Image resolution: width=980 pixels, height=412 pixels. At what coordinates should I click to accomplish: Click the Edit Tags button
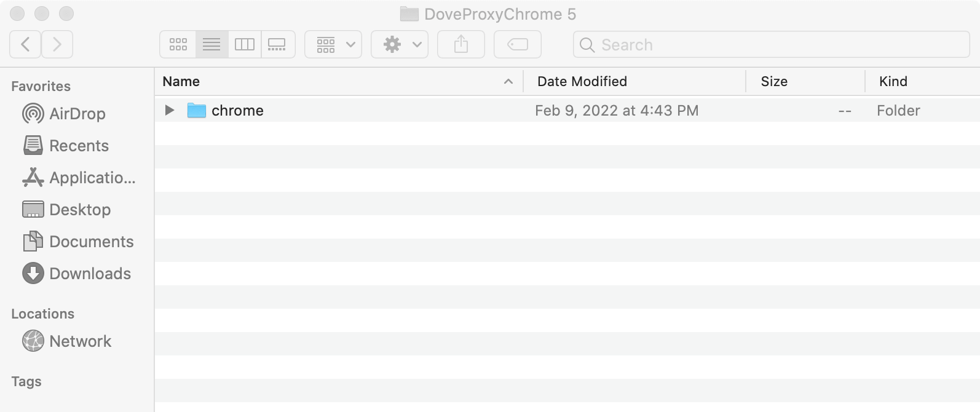[518, 44]
